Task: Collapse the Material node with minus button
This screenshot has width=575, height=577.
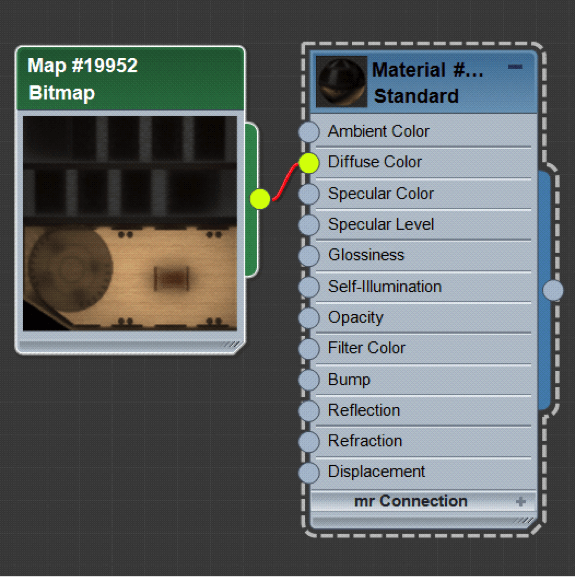Action: coord(515,67)
